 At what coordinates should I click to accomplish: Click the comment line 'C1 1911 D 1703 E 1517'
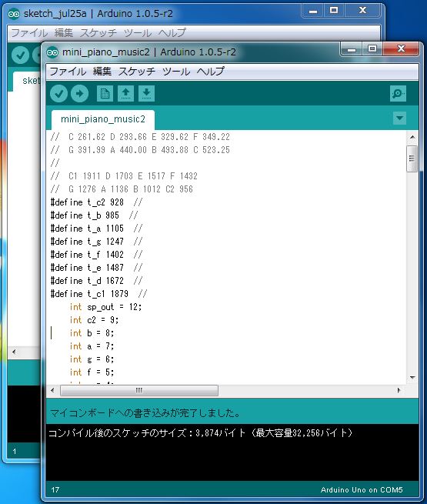124,176
